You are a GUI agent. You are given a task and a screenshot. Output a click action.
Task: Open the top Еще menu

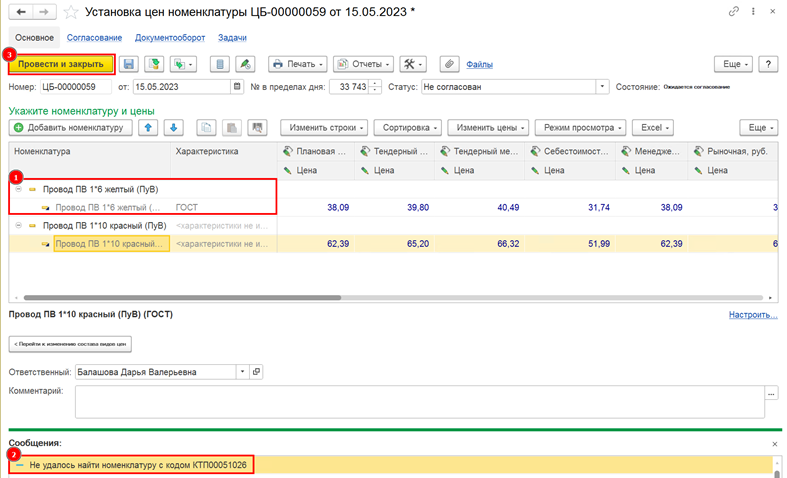coord(733,64)
